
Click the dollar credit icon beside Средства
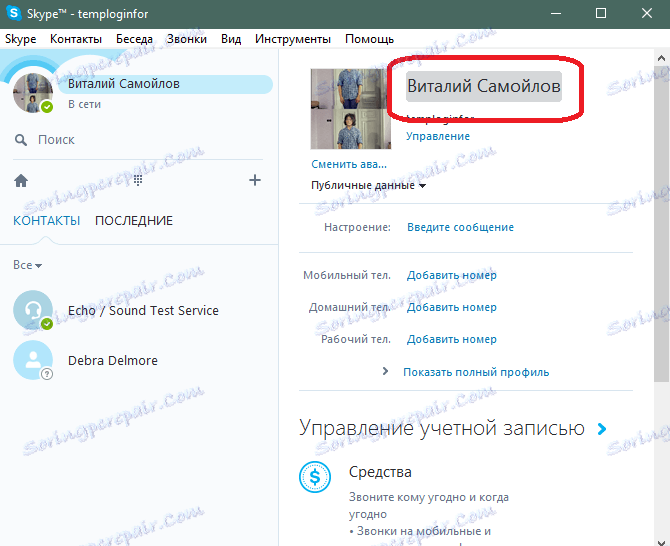(x=315, y=477)
